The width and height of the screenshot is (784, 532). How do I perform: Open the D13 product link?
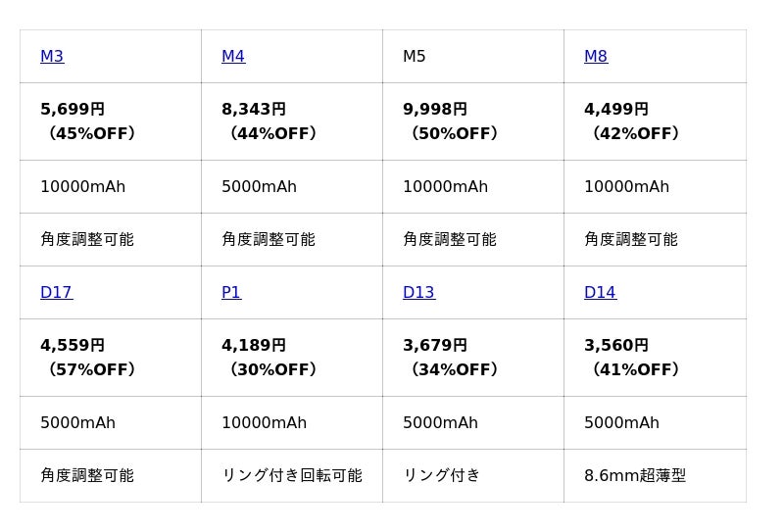pyautogui.click(x=418, y=293)
